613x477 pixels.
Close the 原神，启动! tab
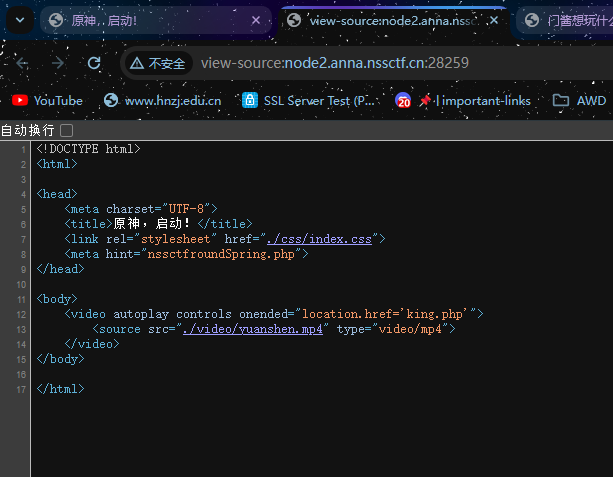(256, 20)
